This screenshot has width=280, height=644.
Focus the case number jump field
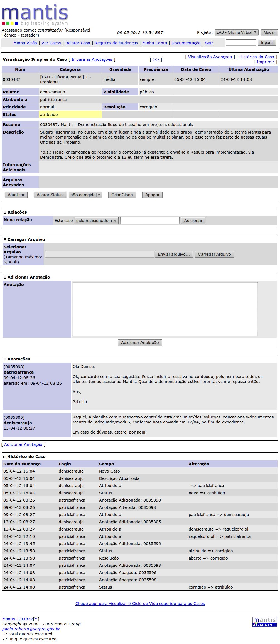(x=241, y=42)
